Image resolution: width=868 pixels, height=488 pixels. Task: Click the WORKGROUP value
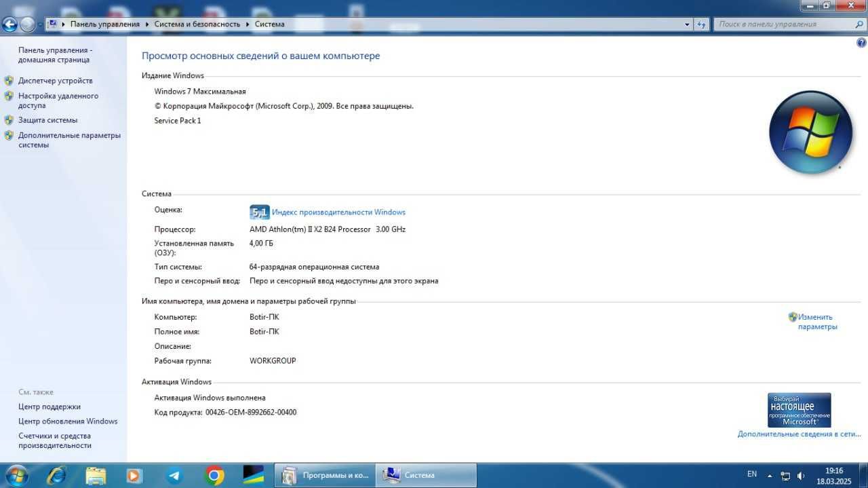click(273, 361)
